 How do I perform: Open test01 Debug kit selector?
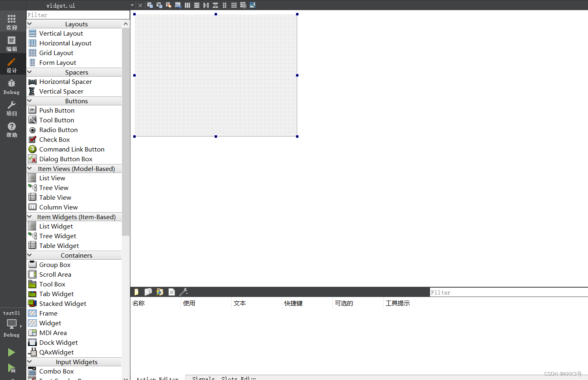coord(12,324)
